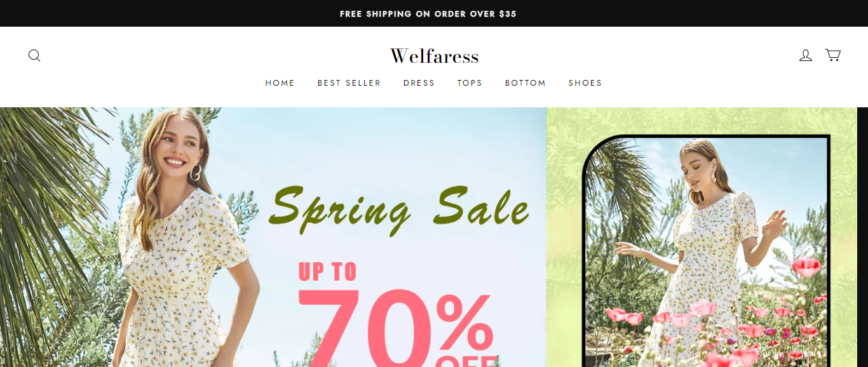This screenshot has width=868, height=367.
Task: Select the TOPS category
Action: 470,83
